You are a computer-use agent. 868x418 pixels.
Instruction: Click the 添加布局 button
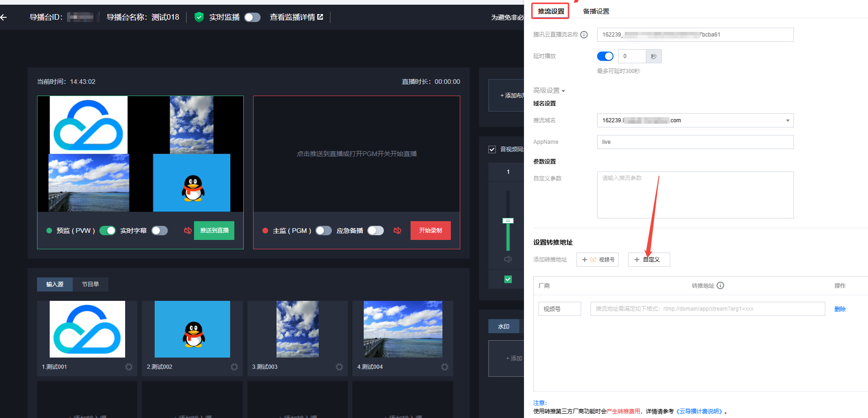(506, 96)
